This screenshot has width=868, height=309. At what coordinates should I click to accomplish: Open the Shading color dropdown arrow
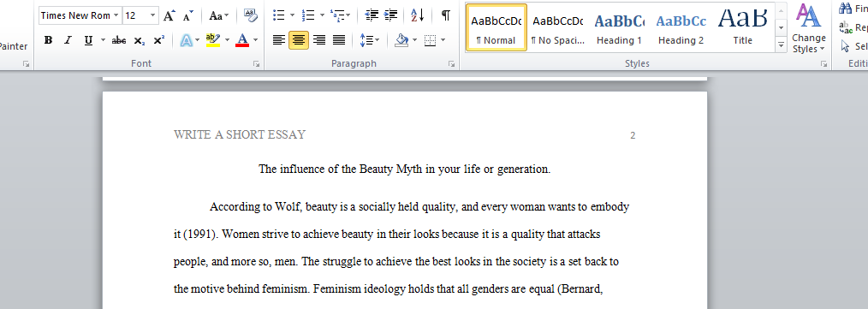[x=415, y=40]
